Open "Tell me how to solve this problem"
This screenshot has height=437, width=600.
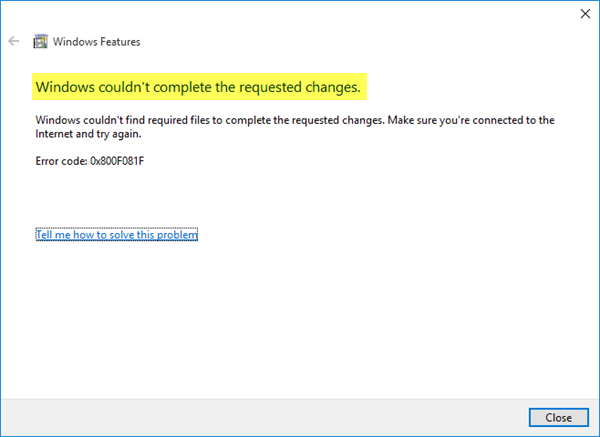116,235
